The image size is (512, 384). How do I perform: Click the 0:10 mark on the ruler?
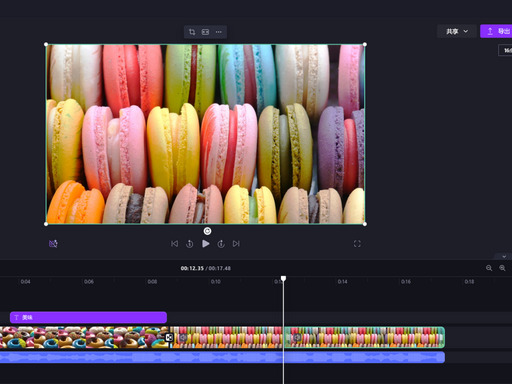(x=216, y=282)
